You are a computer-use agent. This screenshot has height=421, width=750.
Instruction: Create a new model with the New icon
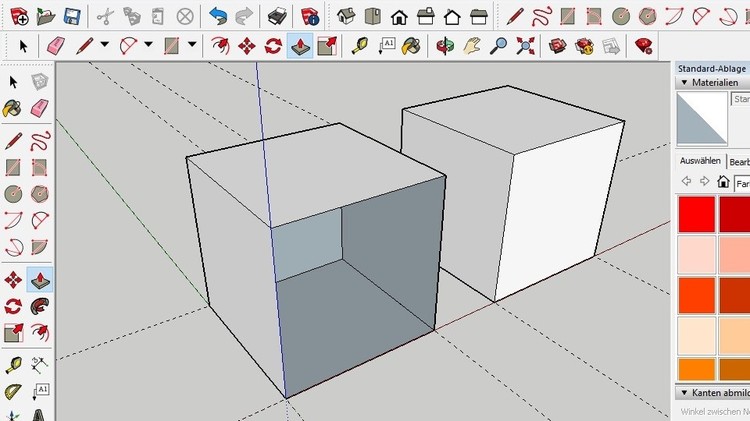19,16
